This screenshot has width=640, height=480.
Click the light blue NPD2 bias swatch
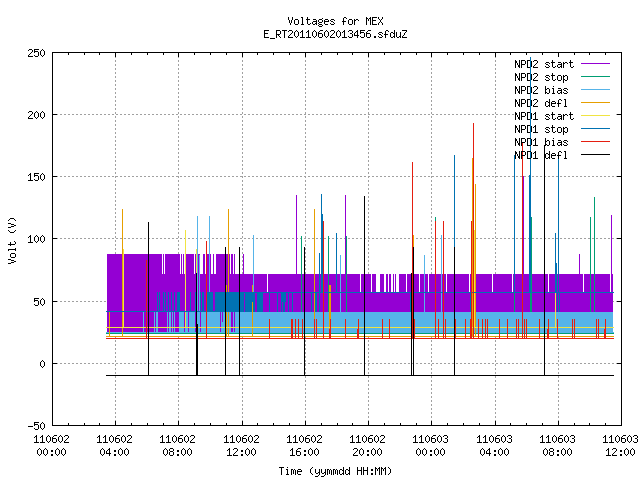coord(596,90)
